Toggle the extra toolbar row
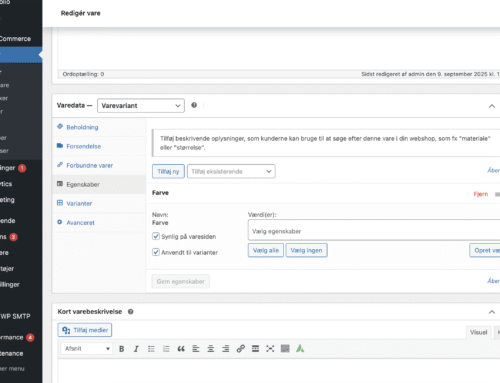This screenshot has width=500, height=383. (285, 349)
